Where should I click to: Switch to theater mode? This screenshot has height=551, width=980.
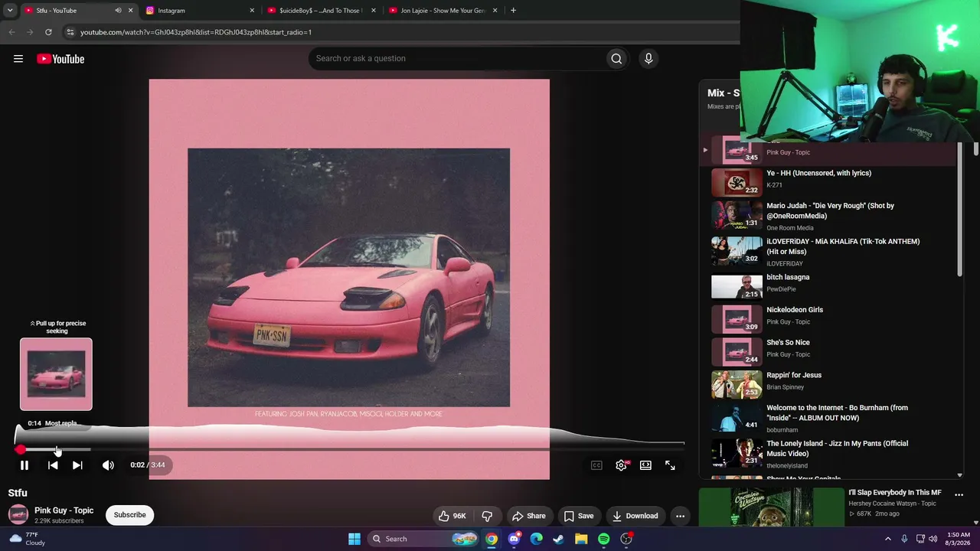(x=645, y=465)
